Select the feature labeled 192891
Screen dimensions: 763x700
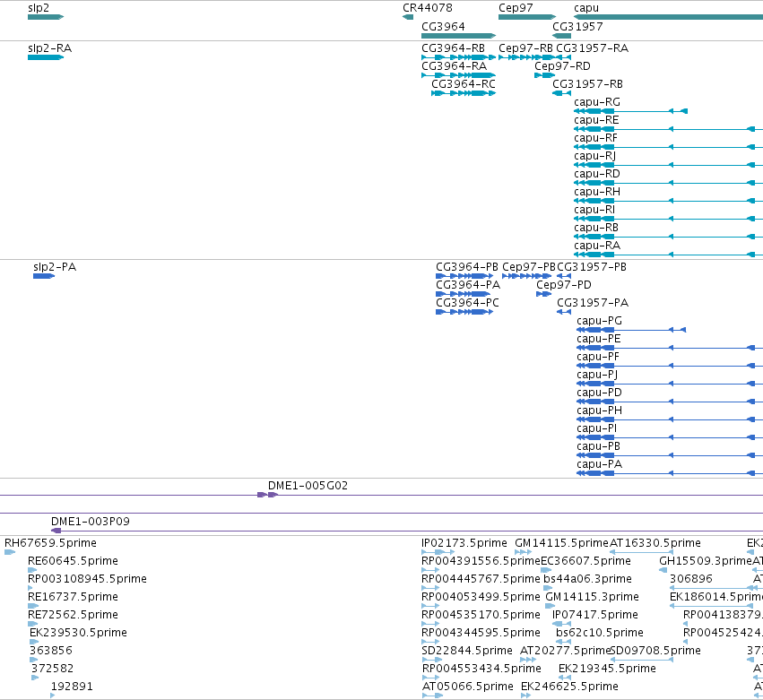click(x=72, y=687)
